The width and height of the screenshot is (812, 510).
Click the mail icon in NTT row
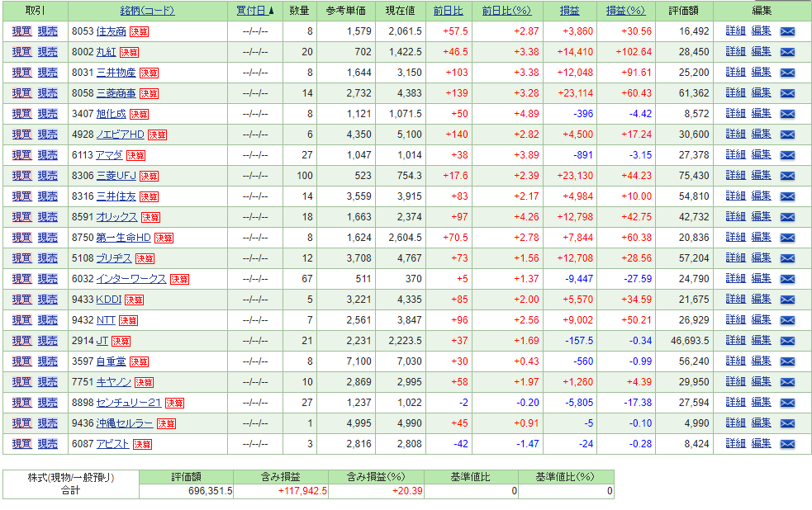pos(787,321)
